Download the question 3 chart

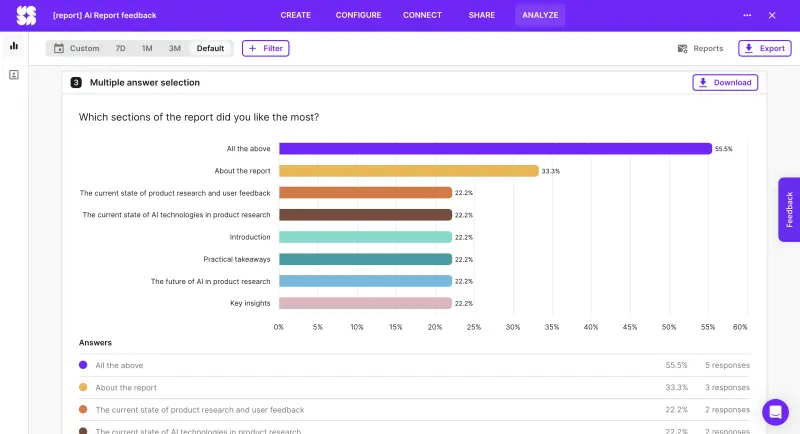click(724, 83)
